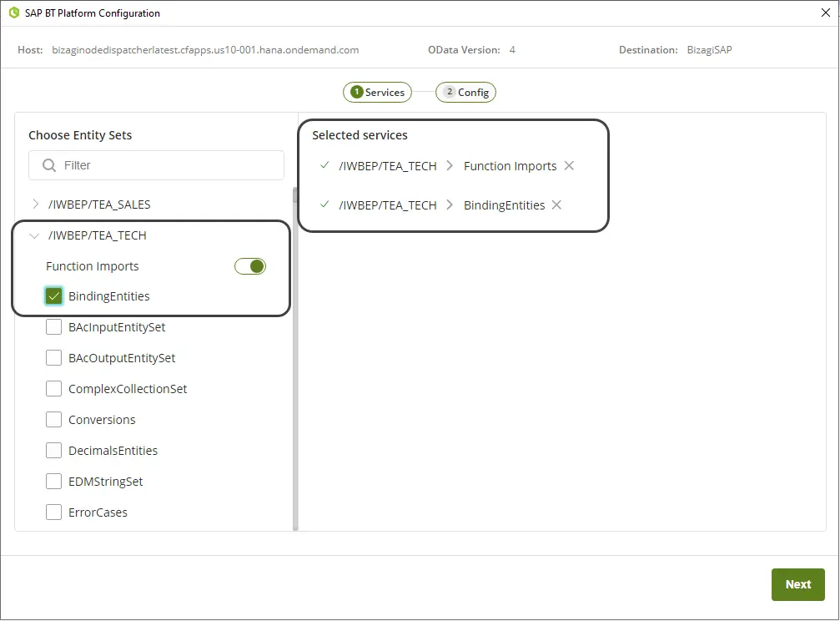Click the search magnifier icon in Filter
840x621 pixels.
48,165
